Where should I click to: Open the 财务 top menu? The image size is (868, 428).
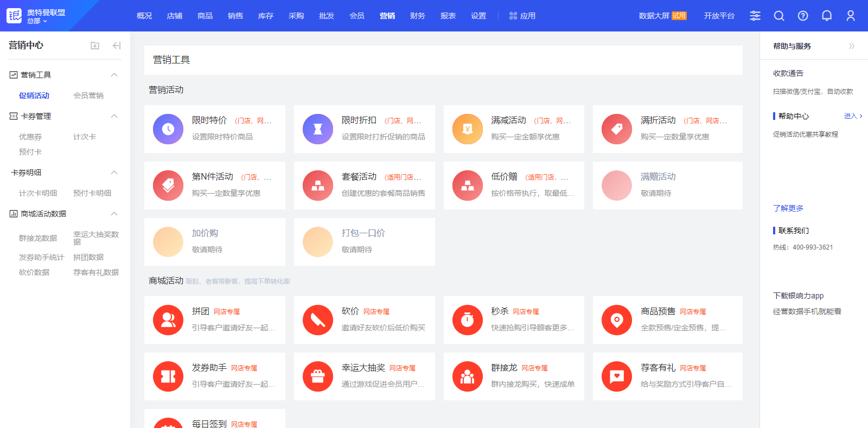point(418,16)
